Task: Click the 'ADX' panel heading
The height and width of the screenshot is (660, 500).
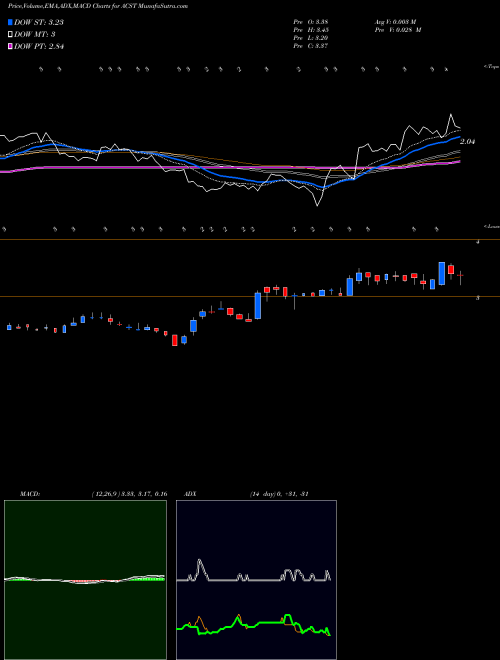Action: click(190, 494)
